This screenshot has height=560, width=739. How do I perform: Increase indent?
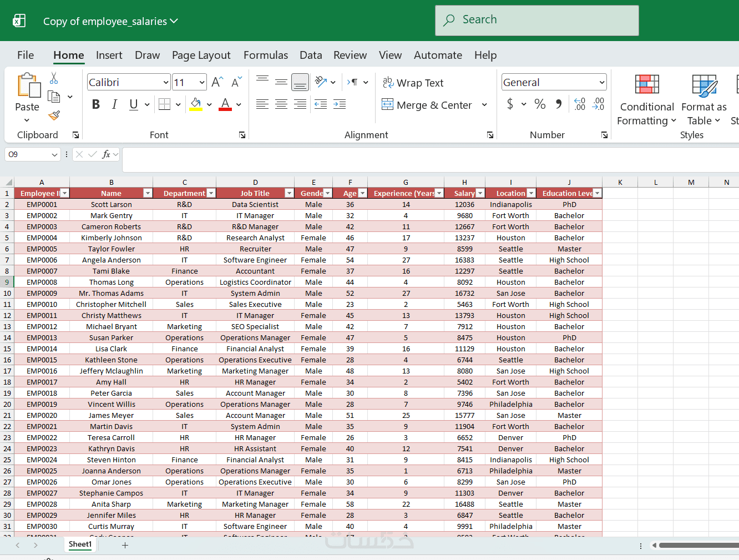(340, 104)
